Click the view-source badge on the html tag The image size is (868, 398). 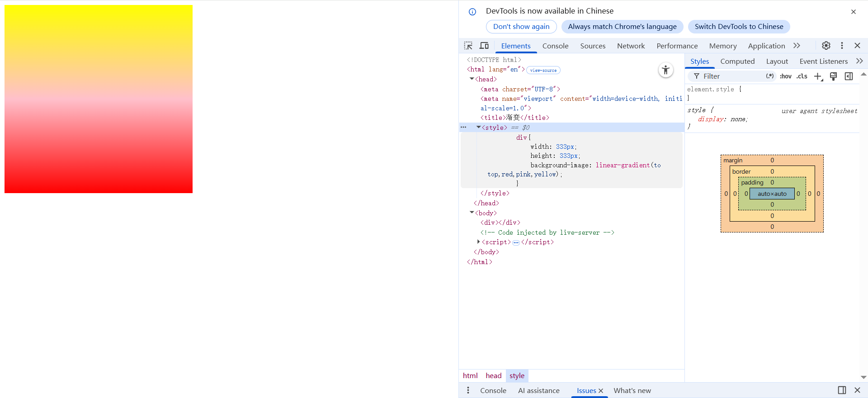[543, 70]
